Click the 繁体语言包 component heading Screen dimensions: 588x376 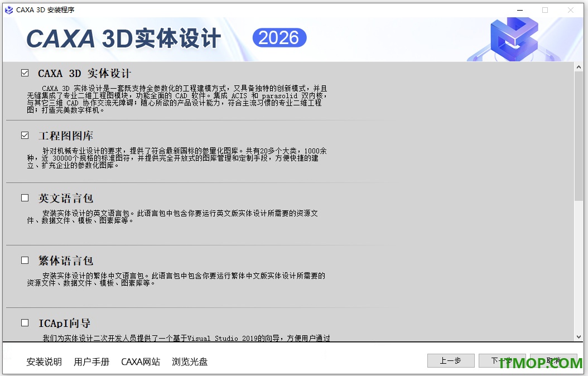66,261
